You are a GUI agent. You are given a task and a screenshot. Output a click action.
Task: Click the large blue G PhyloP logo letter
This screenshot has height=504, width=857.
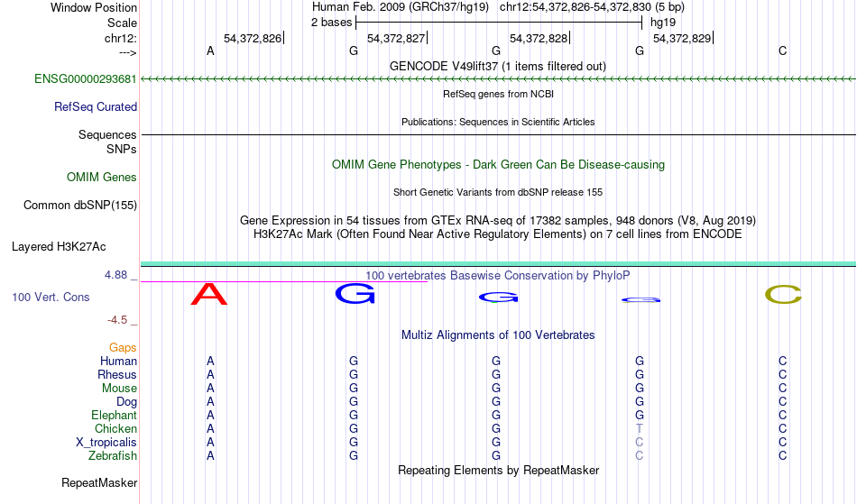(x=355, y=294)
